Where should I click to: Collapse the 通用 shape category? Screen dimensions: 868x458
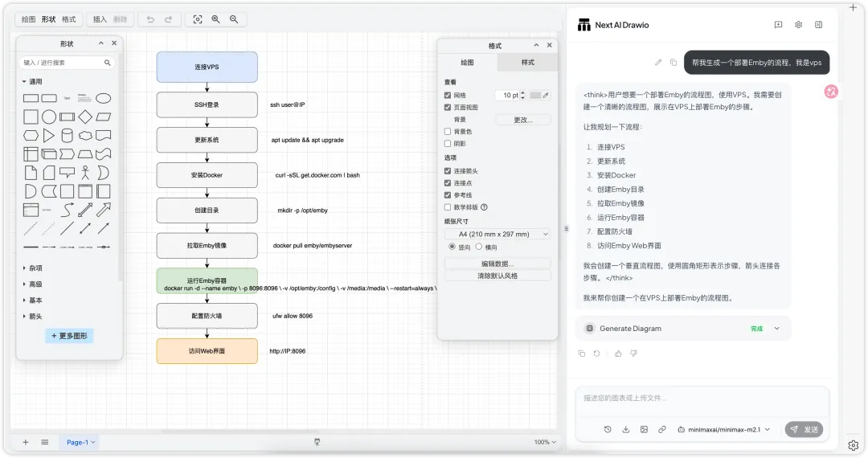[24, 81]
